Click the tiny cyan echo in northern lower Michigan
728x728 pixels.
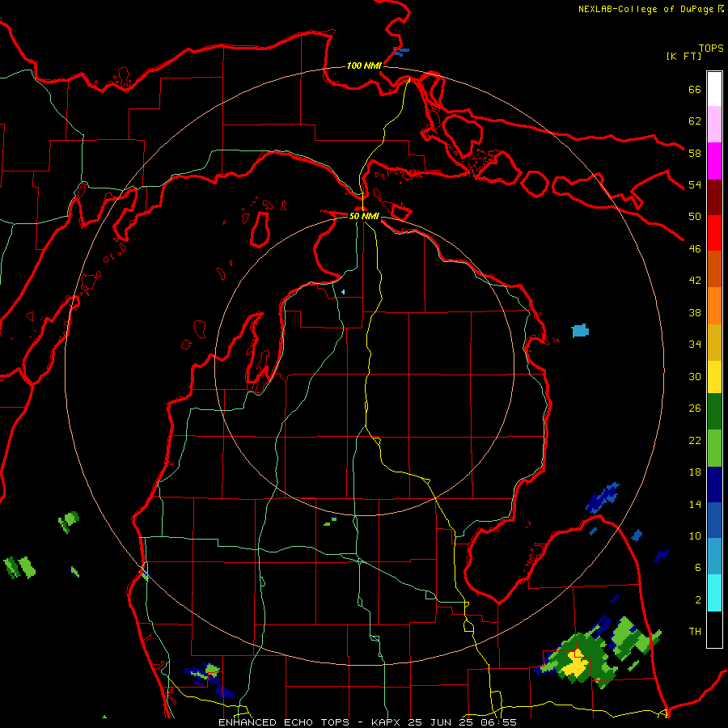click(x=343, y=291)
